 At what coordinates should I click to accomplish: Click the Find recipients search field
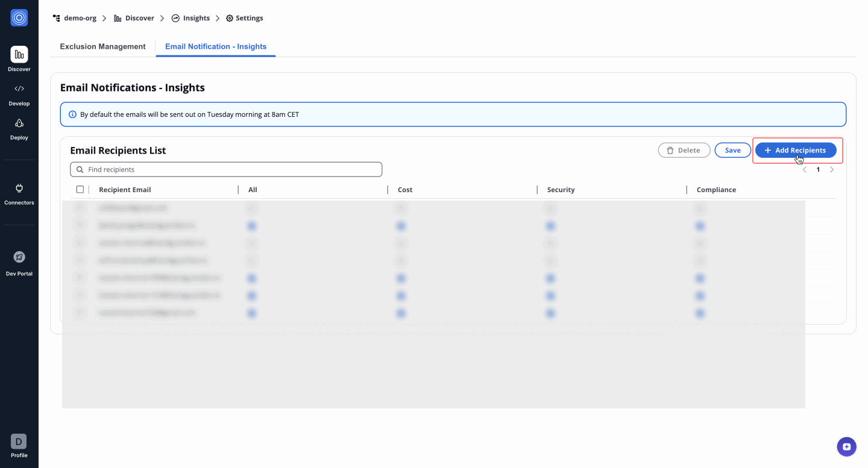225,169
